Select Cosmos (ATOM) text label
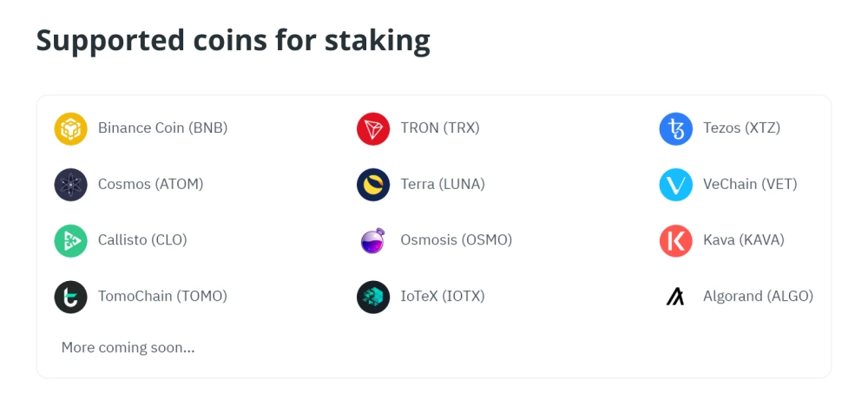This screenshot has height=412, width=868. (x=150, y=184)
